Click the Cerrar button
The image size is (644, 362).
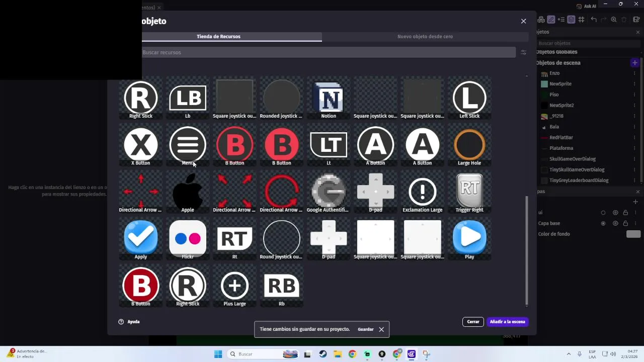(473, 322)
